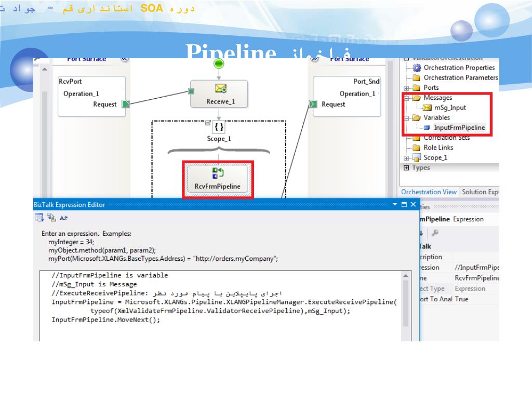
Task: Click the Expression property value cell
Action: coord(476,268)
